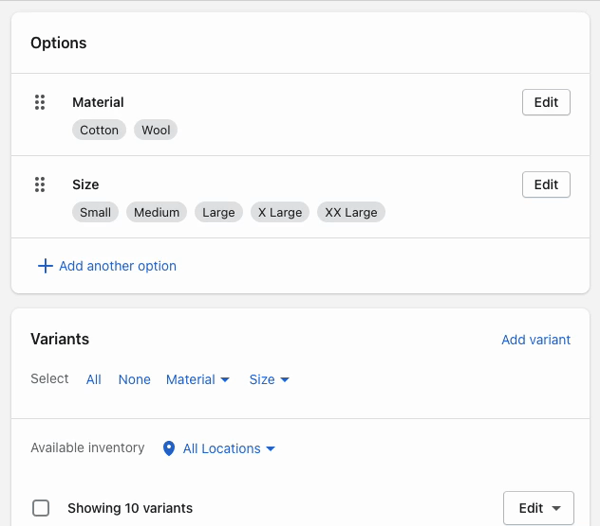Viewport: 600px width, 526px height.
Task: Click the plus icon for adding option
Action: pyautogui.click(x=45, y=266)
